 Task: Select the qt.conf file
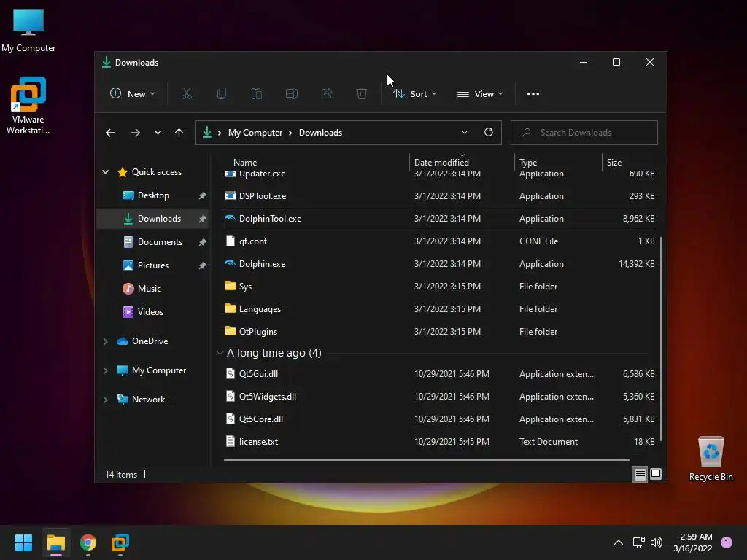438,241
